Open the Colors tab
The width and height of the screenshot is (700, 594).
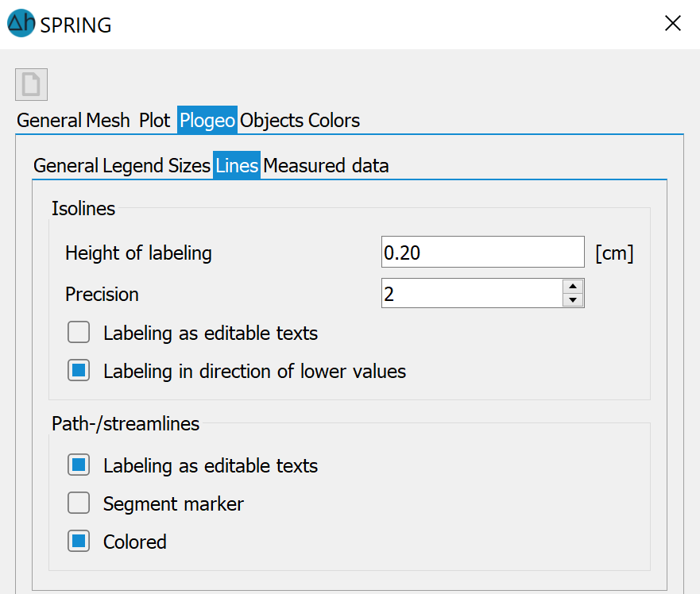(x=334, y=121)
